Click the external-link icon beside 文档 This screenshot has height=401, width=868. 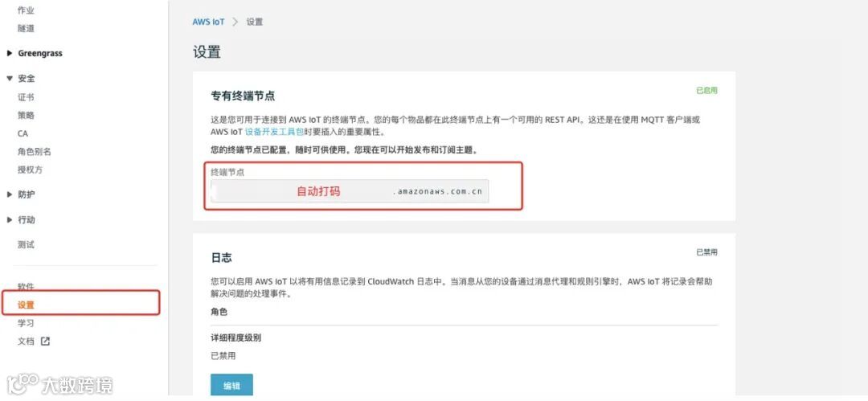[45, 342]
